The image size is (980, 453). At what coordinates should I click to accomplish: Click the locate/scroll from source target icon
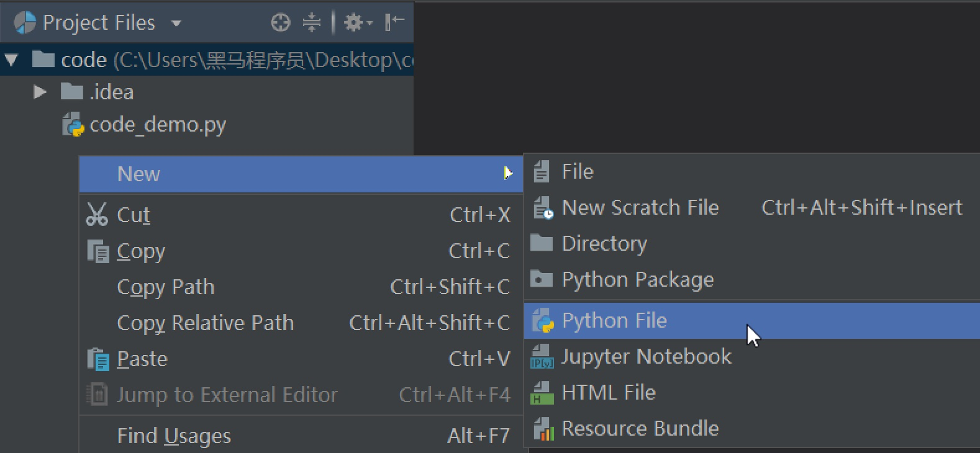pos(281,23)
